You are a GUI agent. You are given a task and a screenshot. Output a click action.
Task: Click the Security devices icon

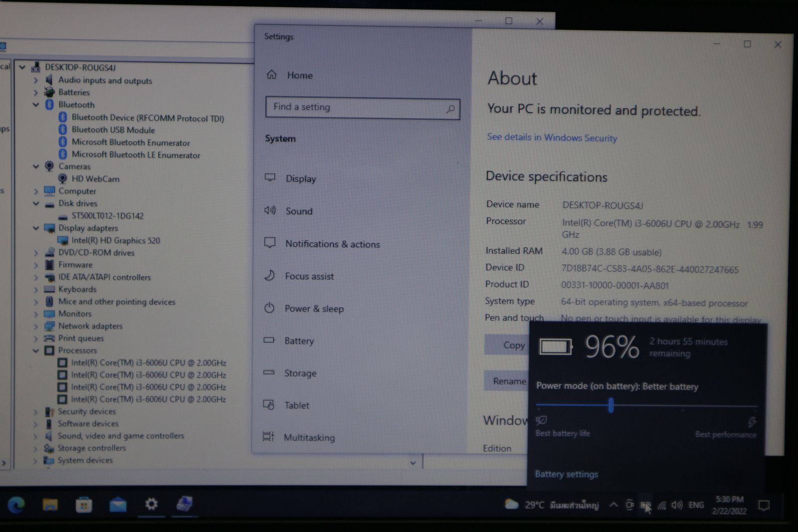(x=49, y=412)
